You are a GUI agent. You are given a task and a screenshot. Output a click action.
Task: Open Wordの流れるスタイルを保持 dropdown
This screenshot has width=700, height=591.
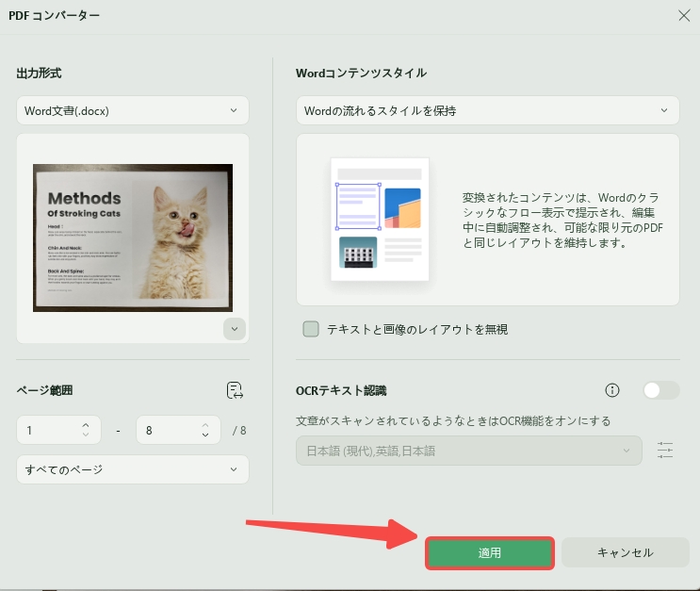pos(487,110)
